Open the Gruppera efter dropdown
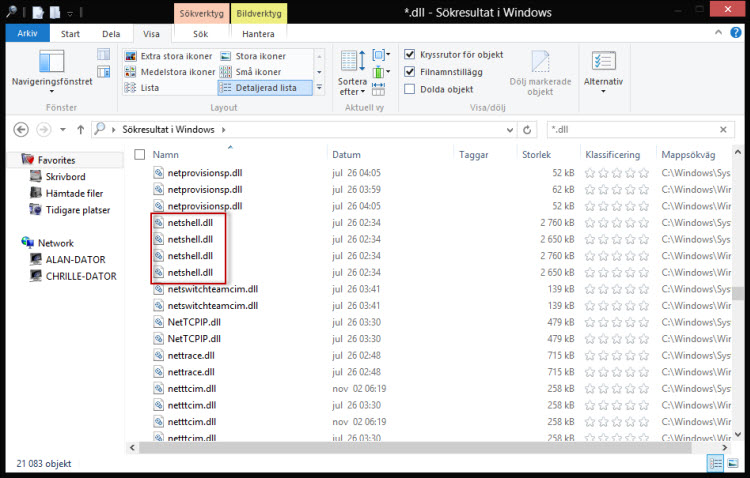 [x=381, y=55]
